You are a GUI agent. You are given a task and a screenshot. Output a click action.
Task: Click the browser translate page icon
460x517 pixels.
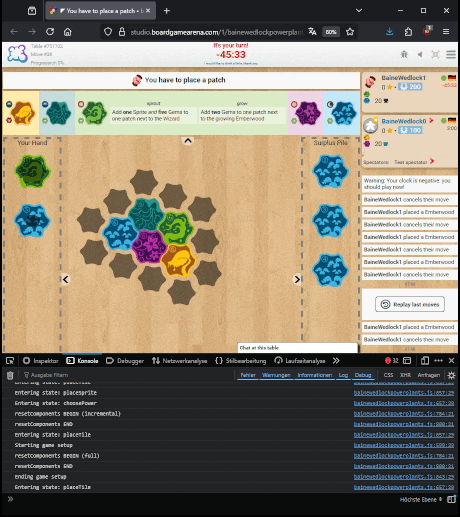click(x=312, y=32)
